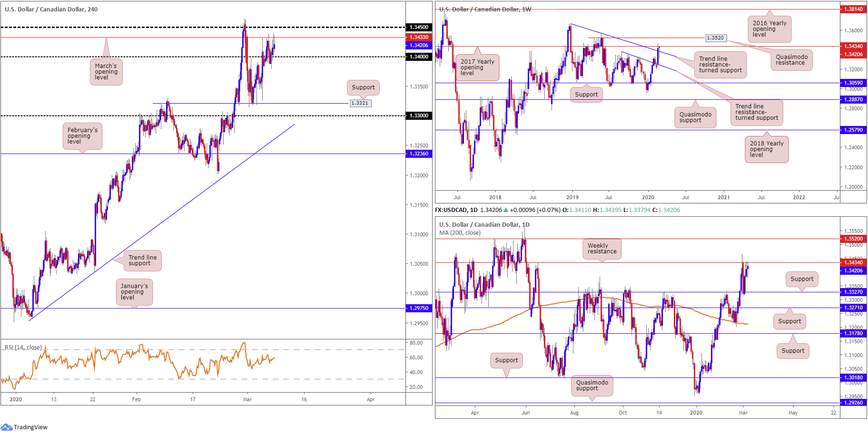868x434 pixels.
Task: Click the 1.34340 weekly price tag
Action: (853, 46)
